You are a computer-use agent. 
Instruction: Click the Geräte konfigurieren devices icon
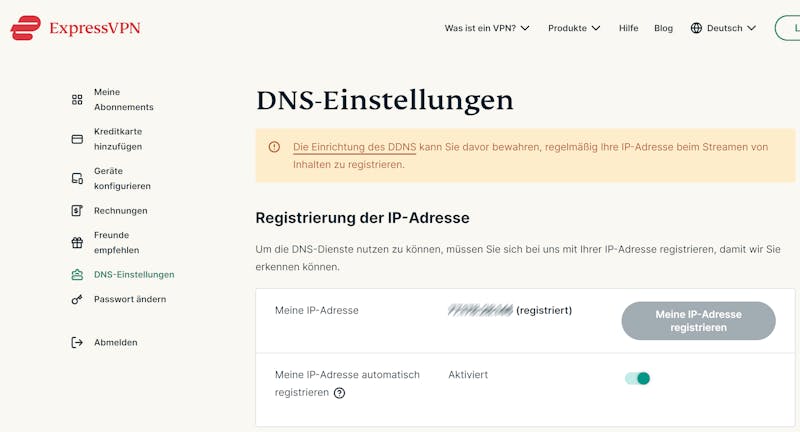click(x=77, y=178)
